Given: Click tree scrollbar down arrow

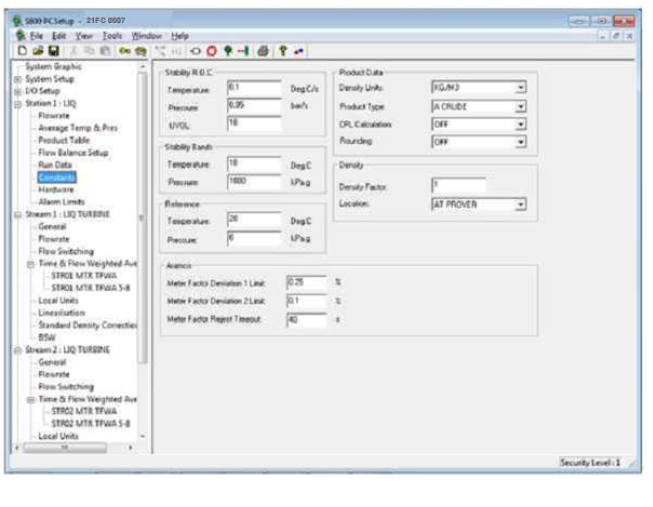Looking at the screenshot, I should click(142, 437).
